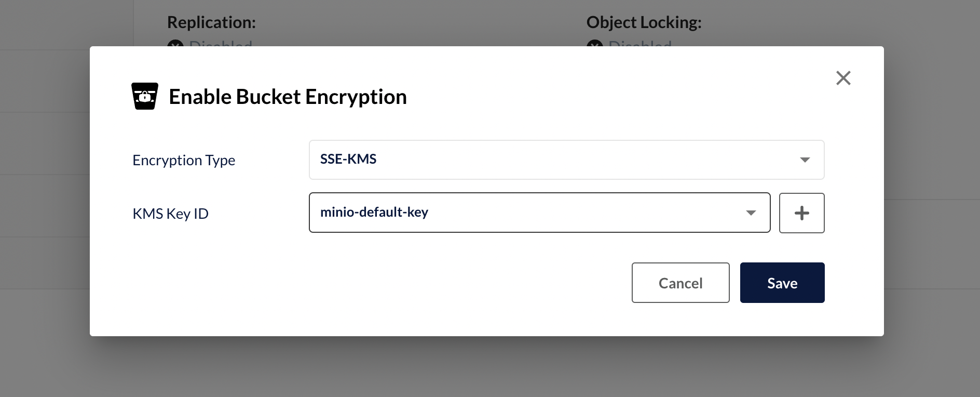Screen dimensions: 980x397
Task: Click the Replication disabled status icon
Action: [x=175, y=44]
